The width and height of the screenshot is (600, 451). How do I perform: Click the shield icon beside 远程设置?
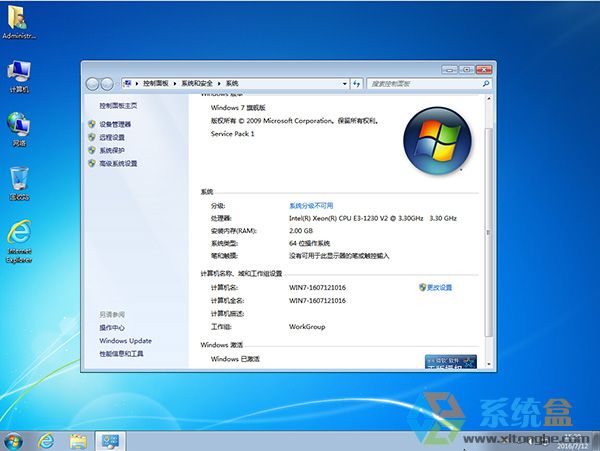coord(91,137)
